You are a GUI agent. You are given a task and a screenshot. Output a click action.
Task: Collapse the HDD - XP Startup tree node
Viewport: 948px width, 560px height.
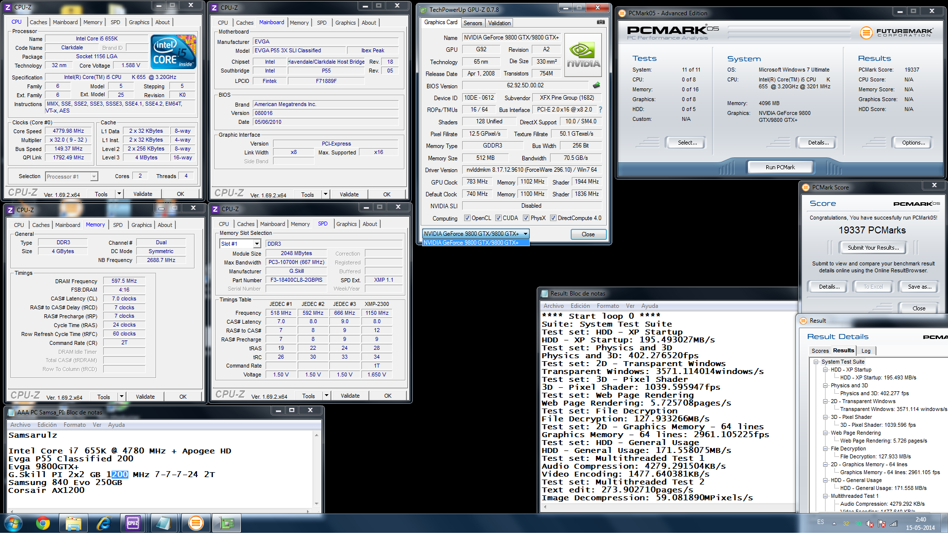826,370
